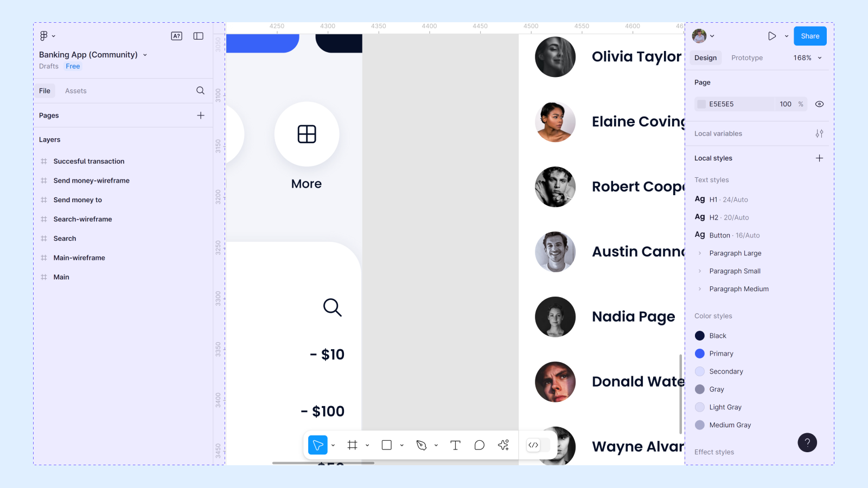868x488 pixels.
Task: Select the Pen tool
Action: (422, 445)
